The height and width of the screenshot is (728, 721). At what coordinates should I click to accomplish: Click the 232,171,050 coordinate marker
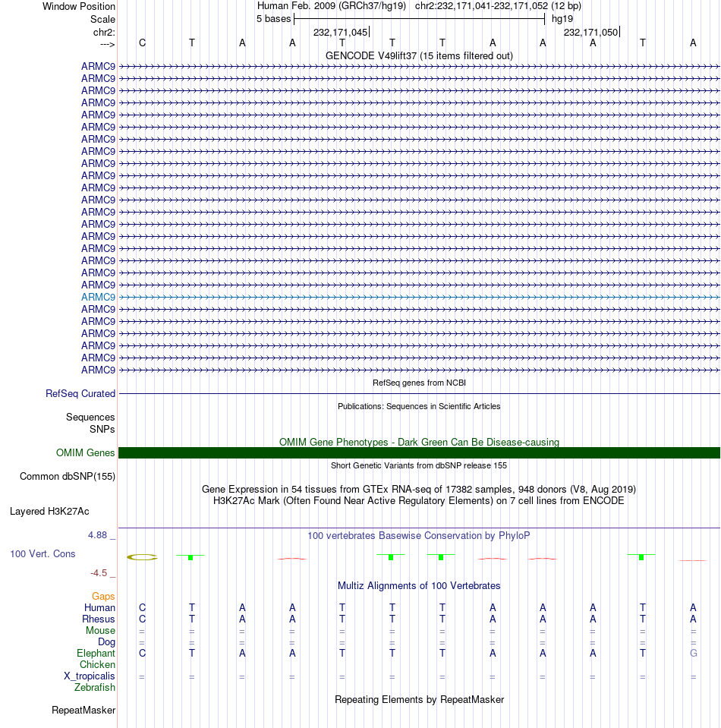point(591,32)
